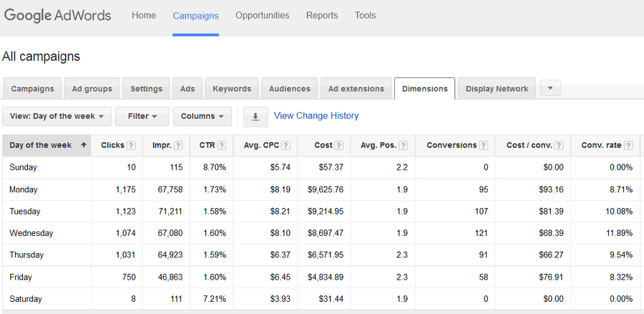This screenshot has height=314, width=644.
Task: Open the Home menu
Action: coord(144,16)
